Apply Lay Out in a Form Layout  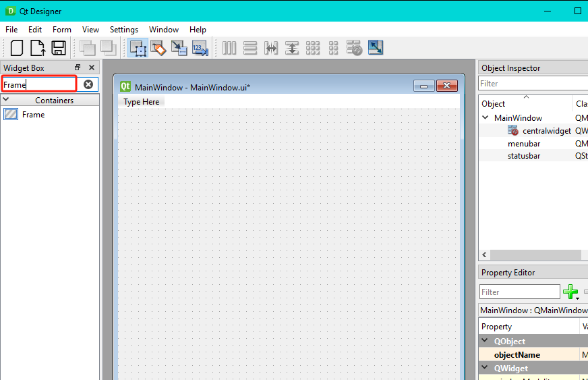click(333, 48)
